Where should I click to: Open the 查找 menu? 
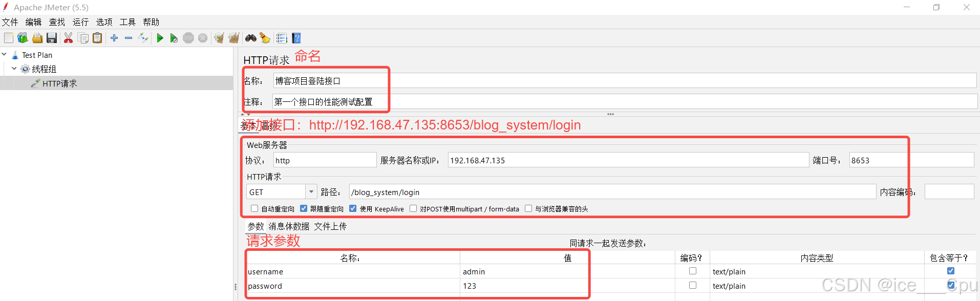57,22
